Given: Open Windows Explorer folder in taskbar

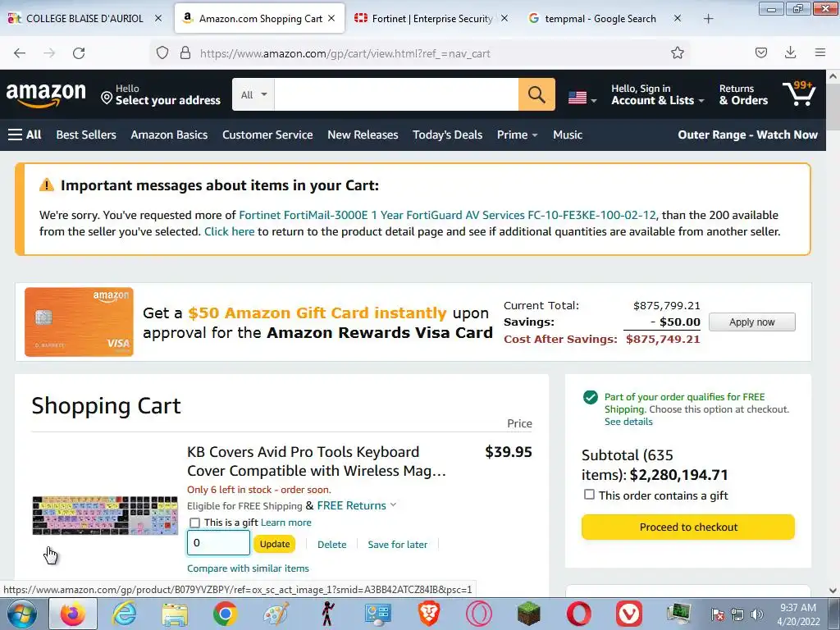Looking at the screenshot, I should click(175, 614).
